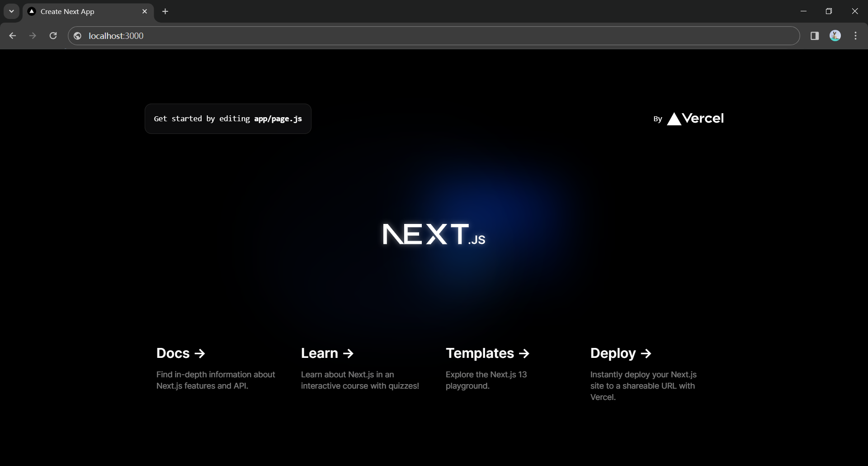Focus the localhost:3000 address bar
The width and height of the screenshot is (868, 466).
click(x=434, y=36)
